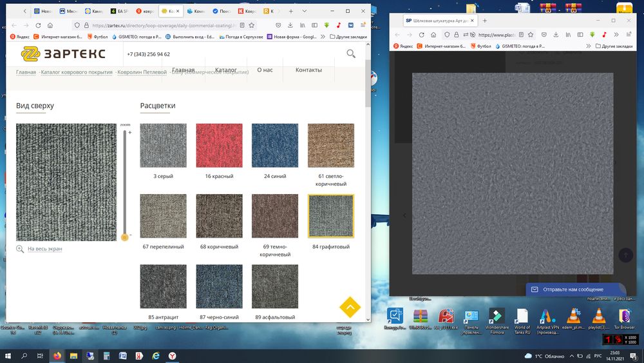Expand the toolbar overflow in the right browser window
This screenshot has width=644, height=363.
point(616,35)
